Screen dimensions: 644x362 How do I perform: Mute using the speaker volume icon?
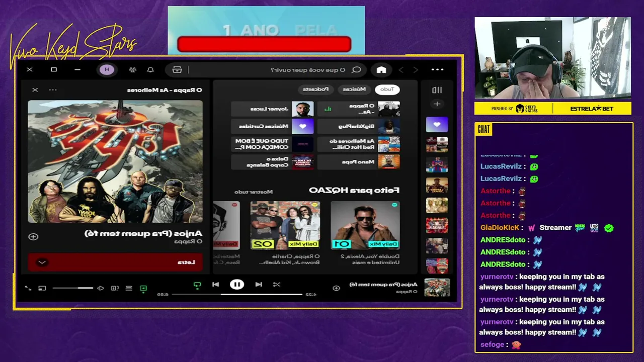(100, 288)
